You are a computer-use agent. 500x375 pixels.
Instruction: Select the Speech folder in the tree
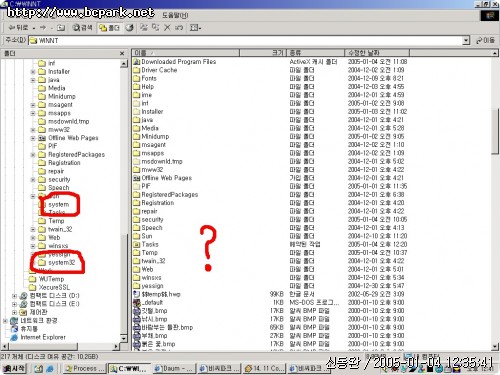point(58,188)
